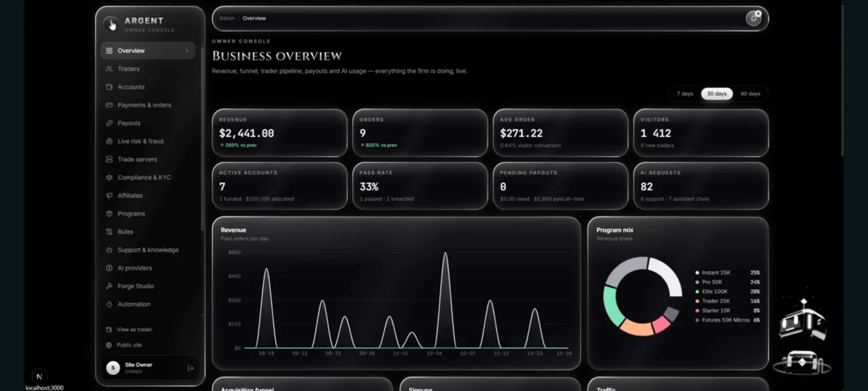
Task: Click the Argent logo icon in the sidebar header
Action: click(111, 24)
